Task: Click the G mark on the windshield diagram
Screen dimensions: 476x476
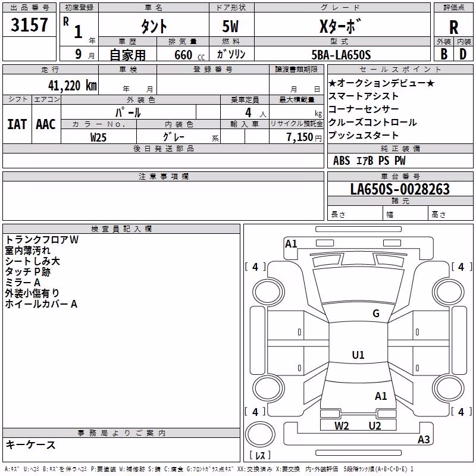Action: [376, 314]
